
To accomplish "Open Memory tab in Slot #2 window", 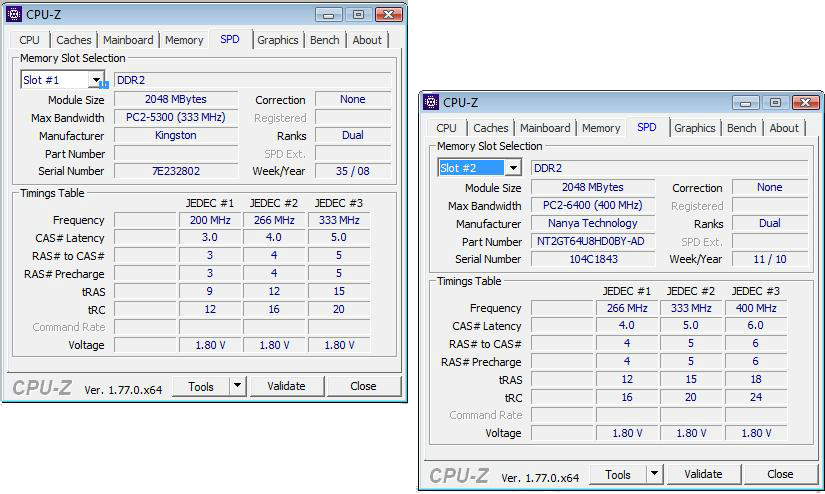I will [x=601, y=128].
